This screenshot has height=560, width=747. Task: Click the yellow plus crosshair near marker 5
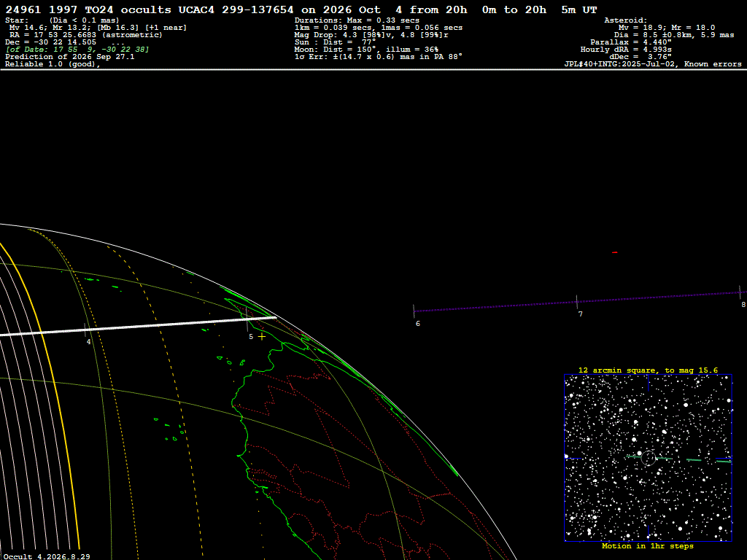tap(262, 337)
